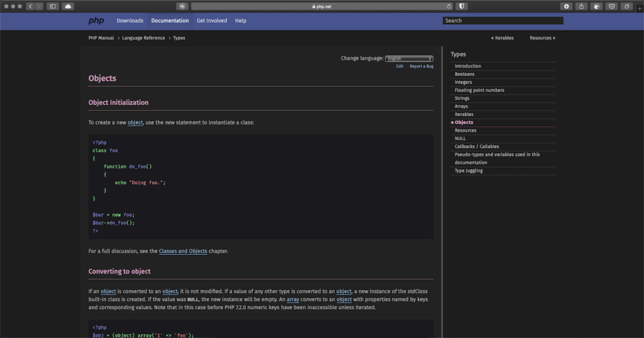
Task: Open the Help navigation item
Action: pos(241,21)
